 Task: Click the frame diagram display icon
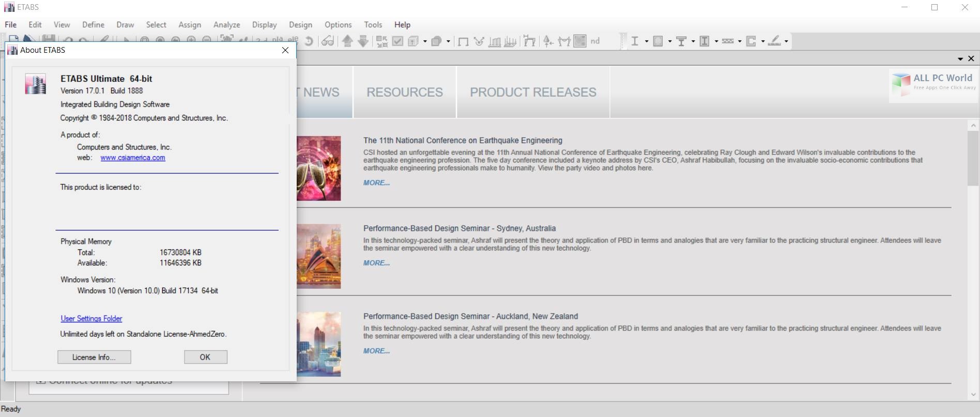point(495,41)
